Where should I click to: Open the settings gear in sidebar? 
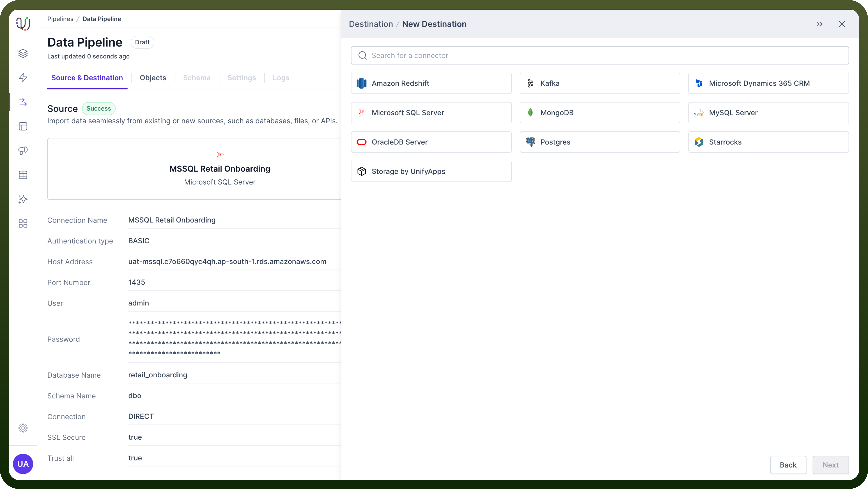(x=23, y=428)
